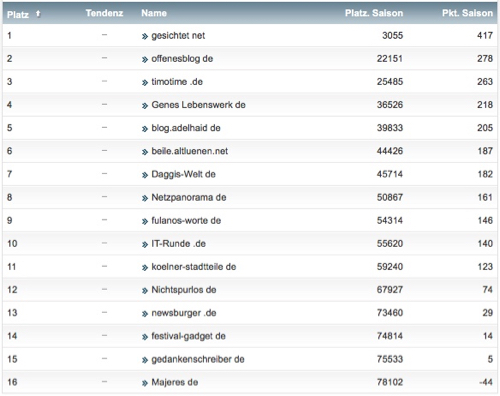Screen dimensions: 500x396
Task: Select season rank value 73460
Action: pos(390,313)
